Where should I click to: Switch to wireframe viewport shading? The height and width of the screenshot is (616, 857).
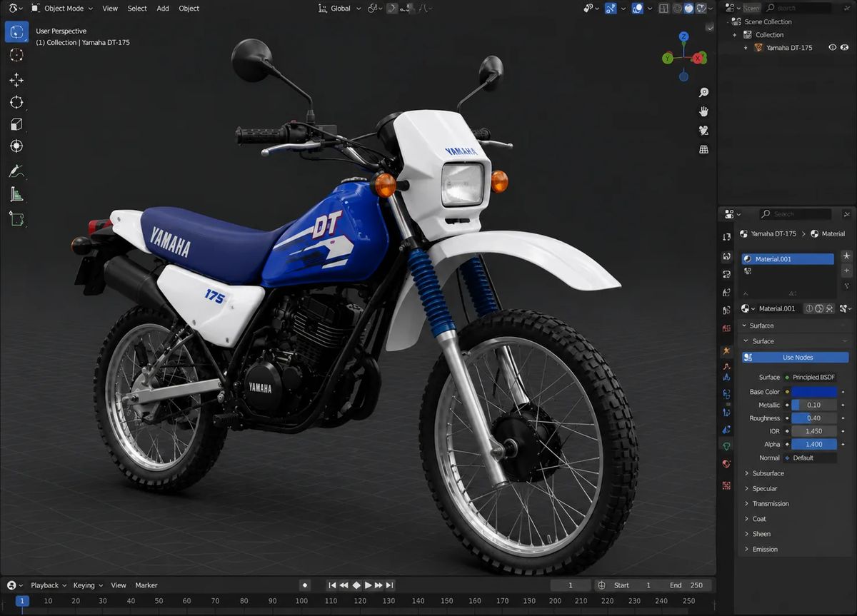point(676,9)
